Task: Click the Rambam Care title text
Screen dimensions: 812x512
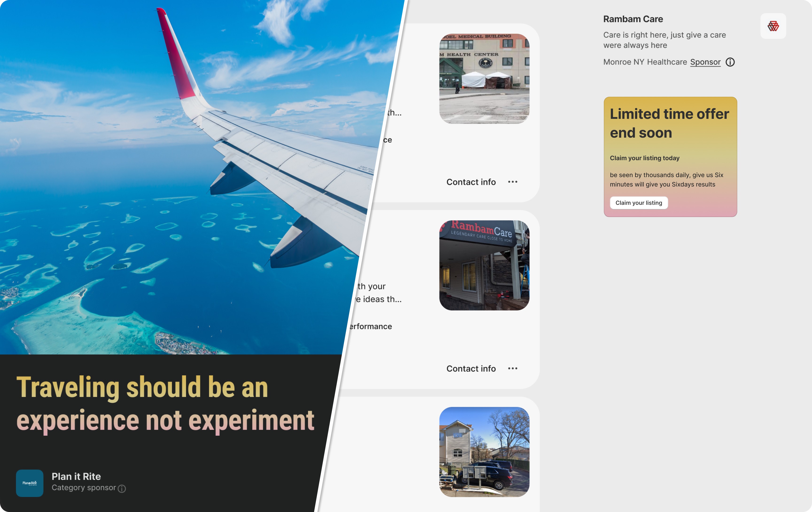Action: pyautogui.click(x=633, y=19)
